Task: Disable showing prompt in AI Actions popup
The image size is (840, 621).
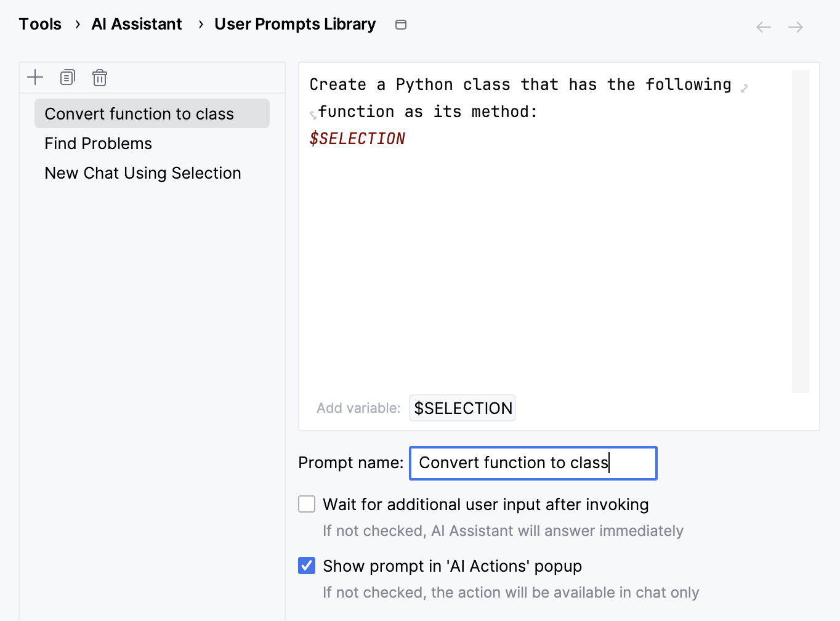Action: (x=306, y=566)
